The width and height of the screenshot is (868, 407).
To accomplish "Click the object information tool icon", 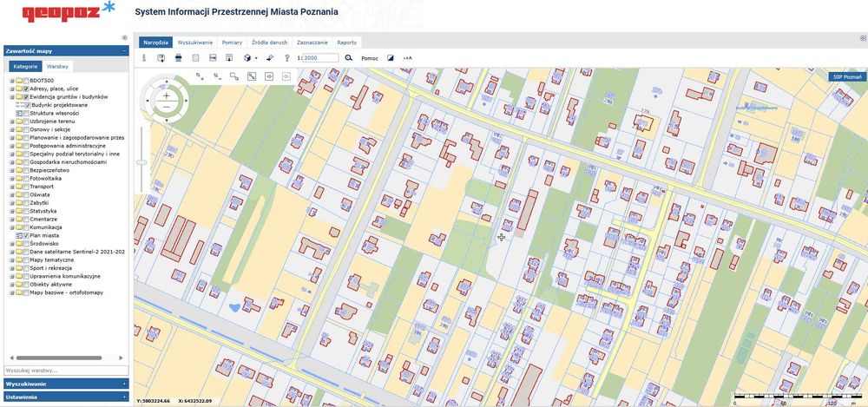I will [144, 57].
